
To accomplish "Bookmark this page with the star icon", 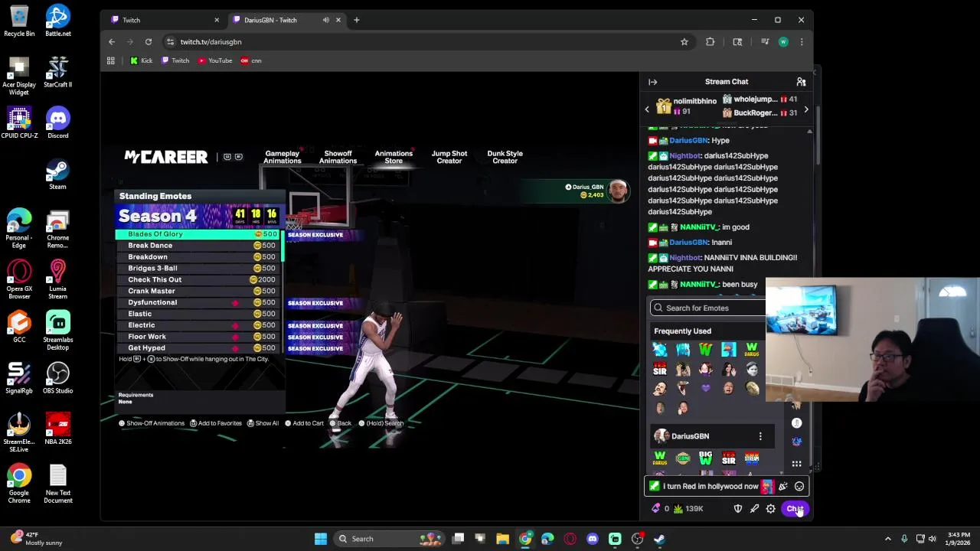I will pyautogui.click(x=684, y=41).
